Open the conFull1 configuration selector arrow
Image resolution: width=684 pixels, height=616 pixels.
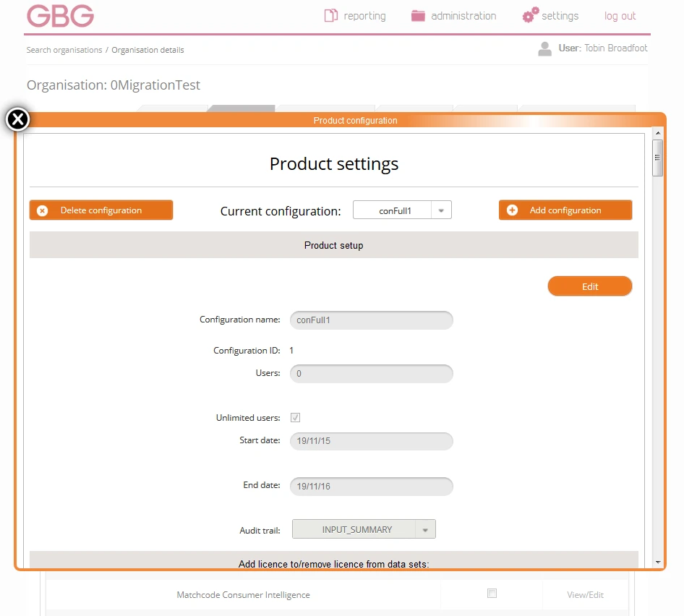pos(442,210)
